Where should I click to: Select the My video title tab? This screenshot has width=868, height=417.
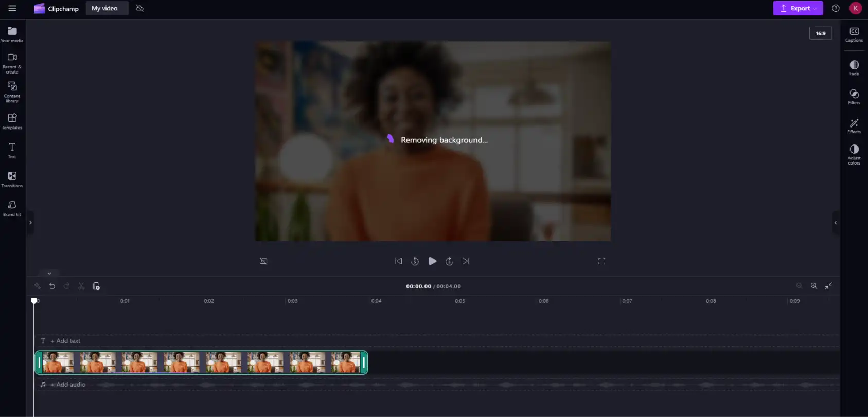point(104,8)
